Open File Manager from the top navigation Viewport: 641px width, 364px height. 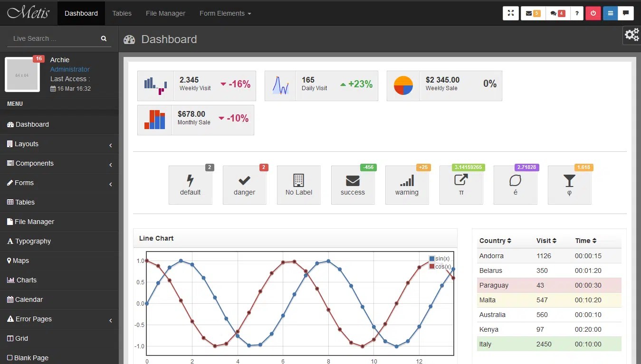(x=165, y=13)
